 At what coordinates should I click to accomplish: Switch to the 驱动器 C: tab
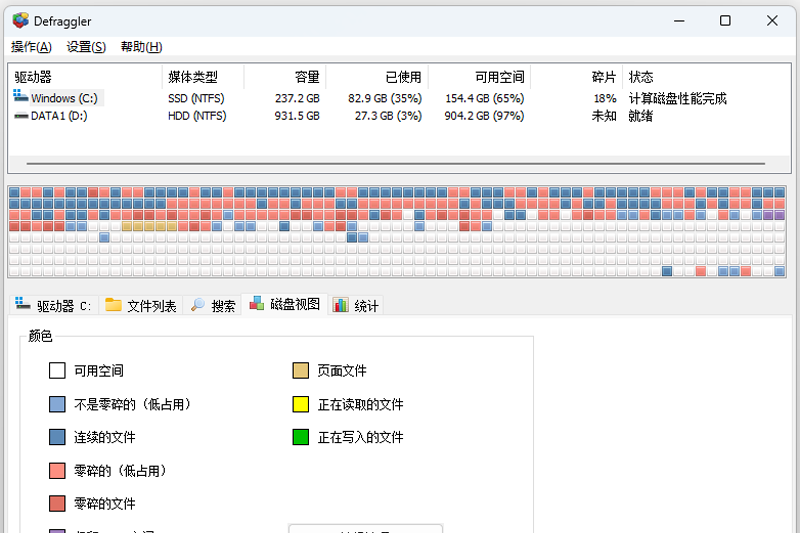click(53, 306)
